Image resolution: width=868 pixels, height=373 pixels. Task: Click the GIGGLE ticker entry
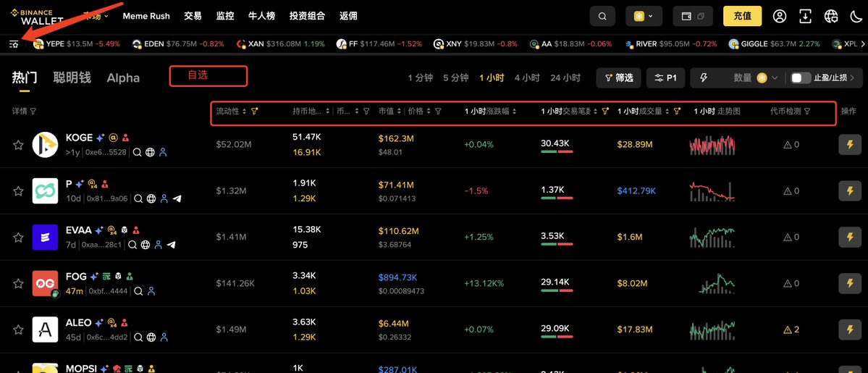(x=773, y=43)
